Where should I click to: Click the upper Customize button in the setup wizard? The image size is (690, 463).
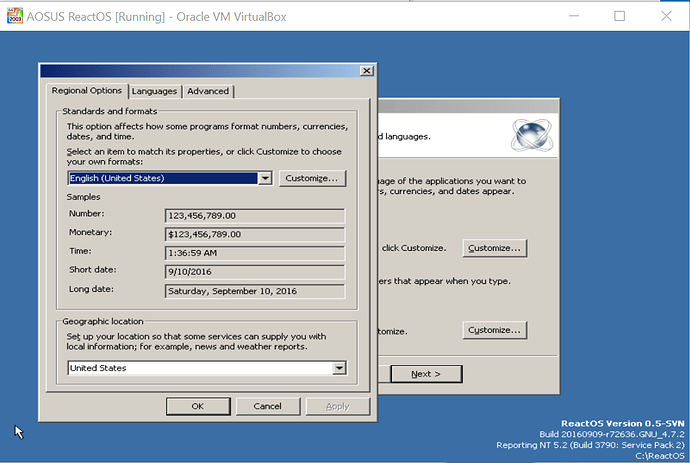tap(494, 248)
